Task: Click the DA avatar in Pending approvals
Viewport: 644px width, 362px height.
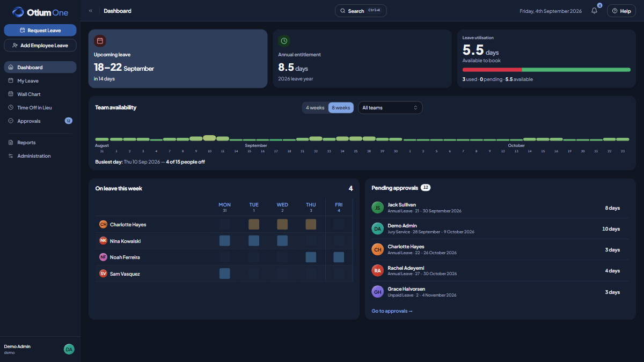Action: coord(378,228)
